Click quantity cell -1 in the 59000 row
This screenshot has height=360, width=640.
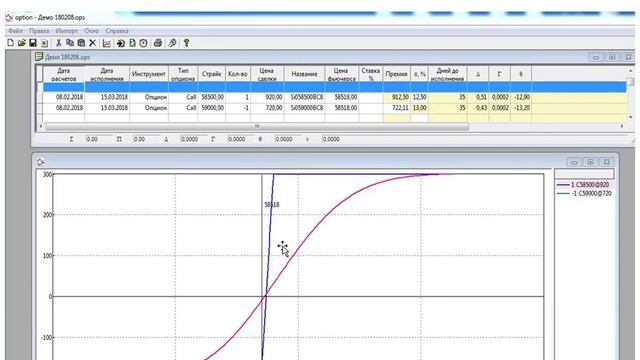pos(238,108)
